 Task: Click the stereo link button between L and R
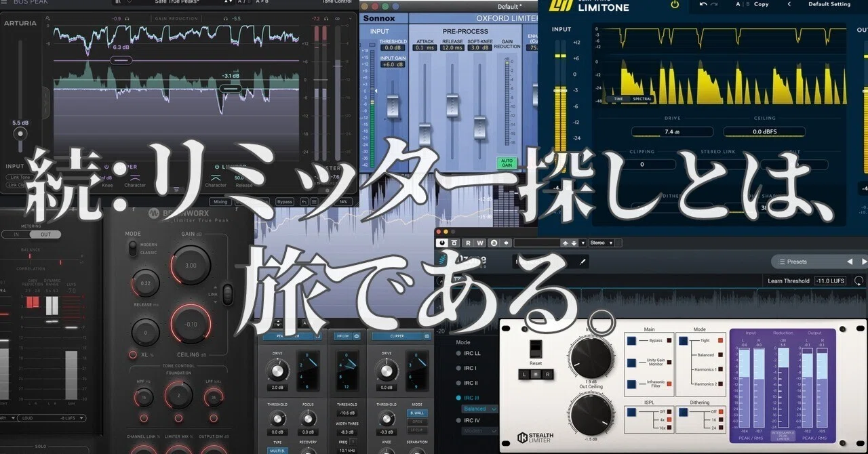535,373
